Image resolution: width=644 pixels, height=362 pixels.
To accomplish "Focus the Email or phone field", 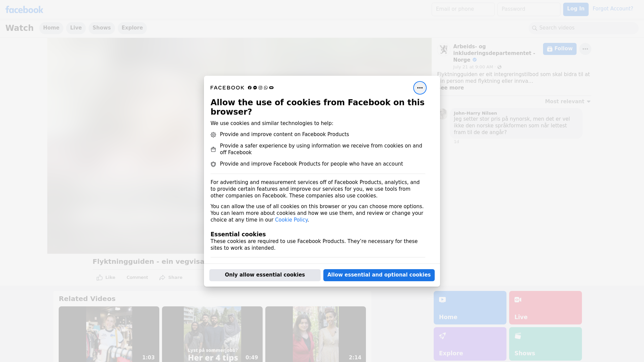I will [x=463, y=9].
